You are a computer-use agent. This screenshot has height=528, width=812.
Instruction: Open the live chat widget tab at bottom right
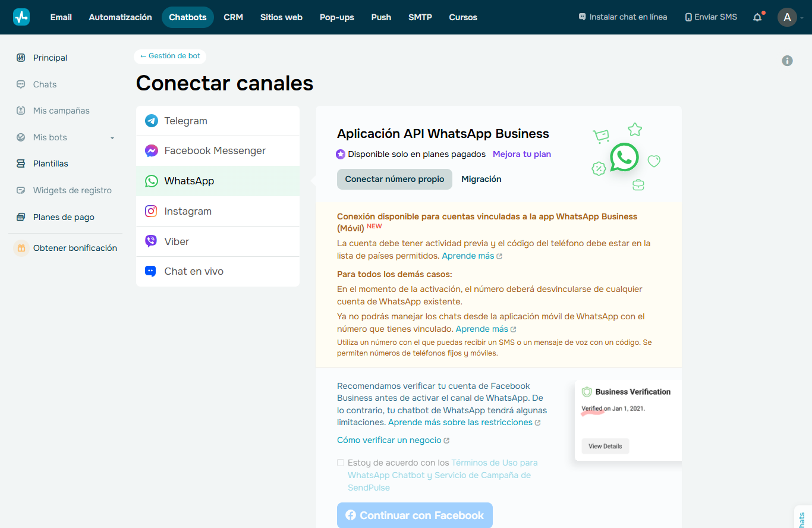point(803,517)
